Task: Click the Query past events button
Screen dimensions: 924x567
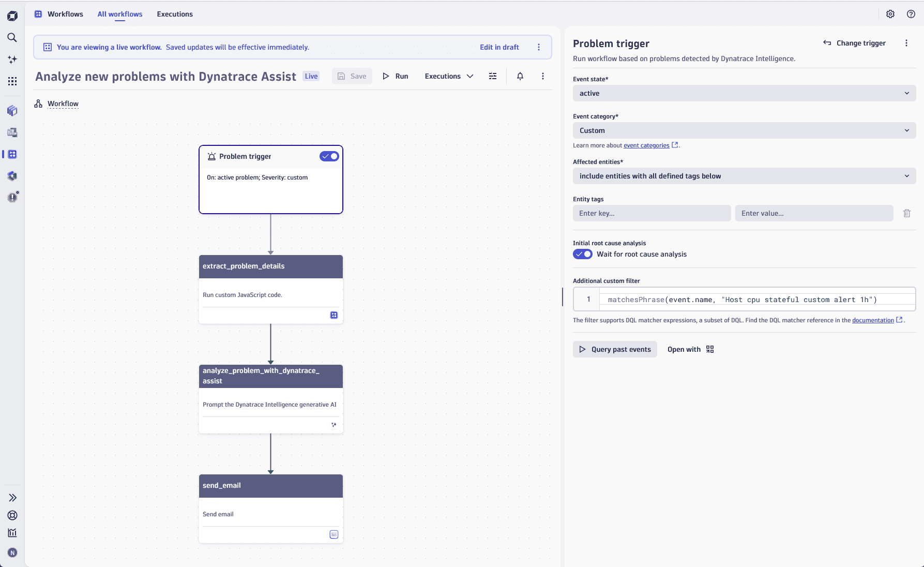Action: point(615,349)
